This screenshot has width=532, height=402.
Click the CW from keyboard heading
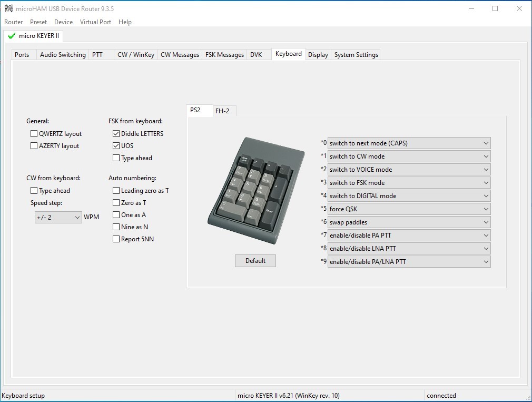[x=54, y=178]
